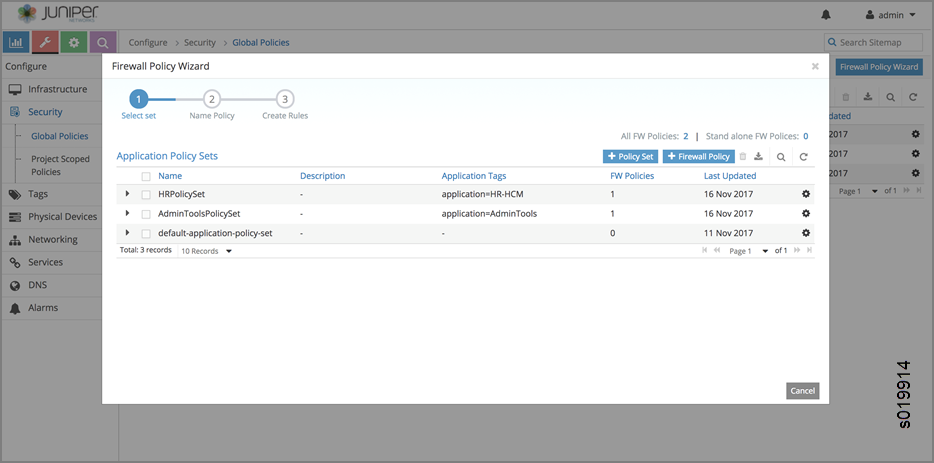Screen dimensions: 934x463
Task: Open gear actions for HRPolicySet row
Action: coord(806,194)
